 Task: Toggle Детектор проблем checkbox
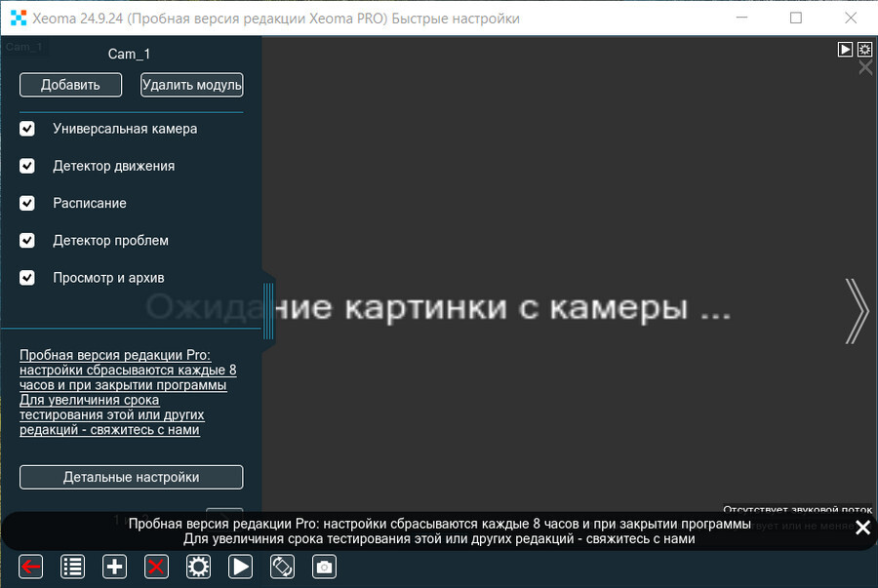[27, 241]
